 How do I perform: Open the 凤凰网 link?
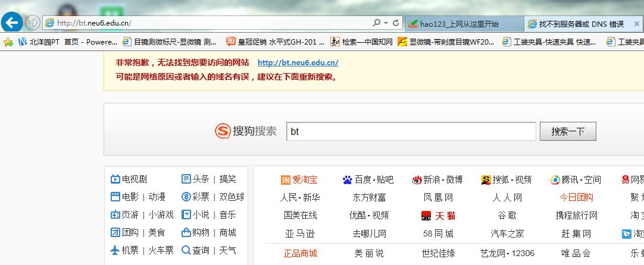pyautogui.click(x=438, y=198)
